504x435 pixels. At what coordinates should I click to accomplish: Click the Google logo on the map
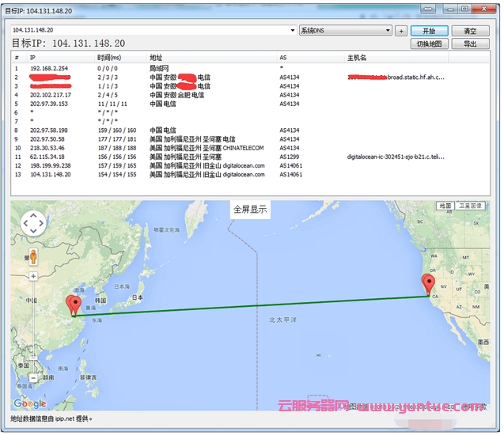pos(29,404)
